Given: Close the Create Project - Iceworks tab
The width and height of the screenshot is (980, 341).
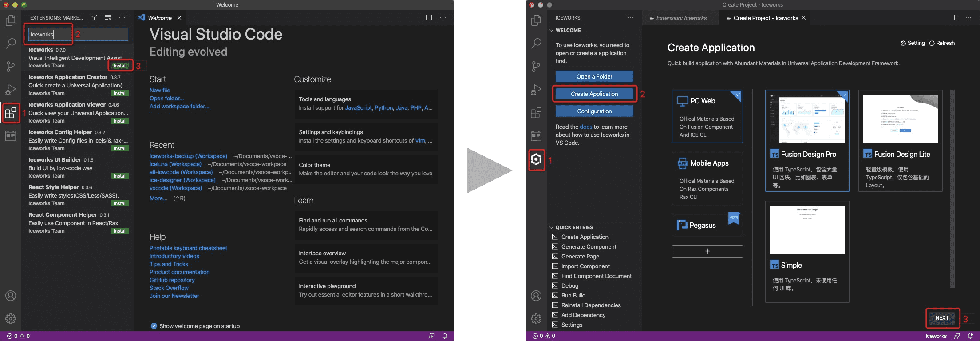Looking at the screenshot, I should (x=803, y=18).
